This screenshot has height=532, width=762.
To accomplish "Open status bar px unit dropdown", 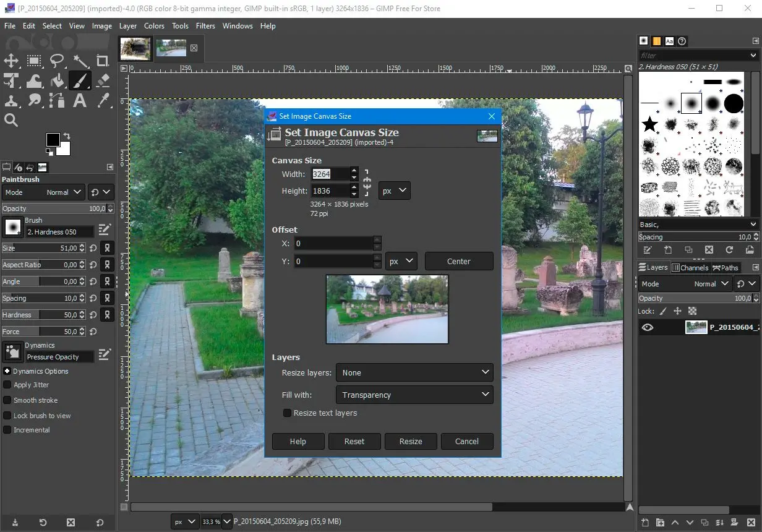I will (x=186, y=522).
